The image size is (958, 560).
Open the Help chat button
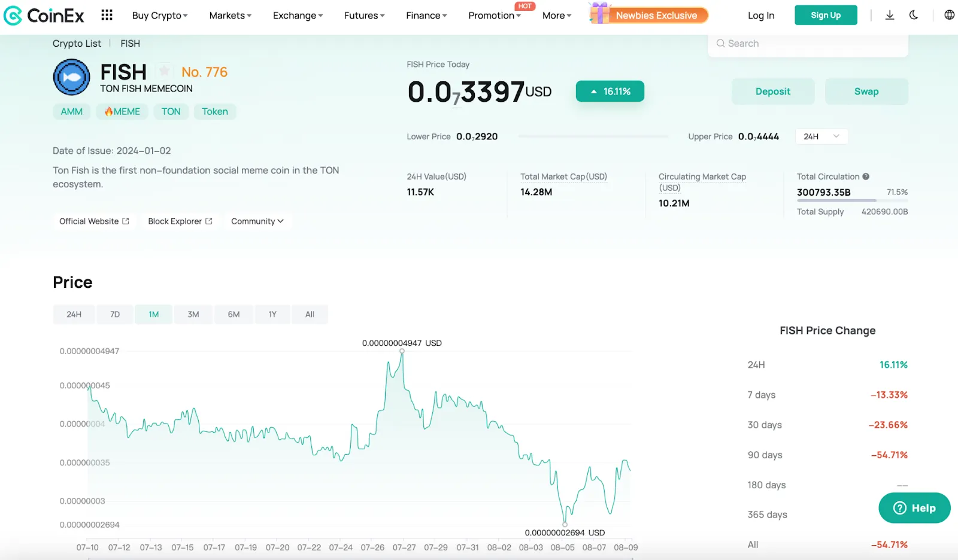(x=914, y=508)
